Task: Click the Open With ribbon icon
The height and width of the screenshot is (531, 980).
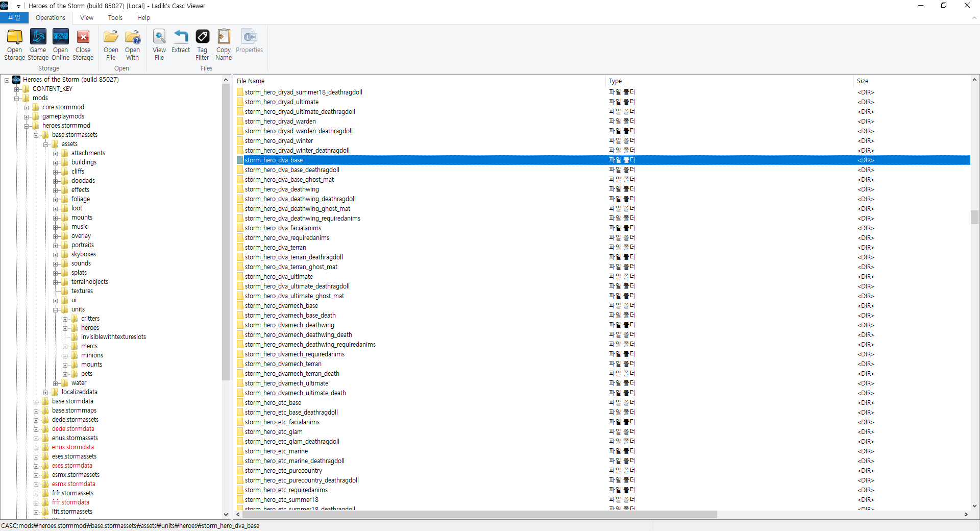Action: 132,45
